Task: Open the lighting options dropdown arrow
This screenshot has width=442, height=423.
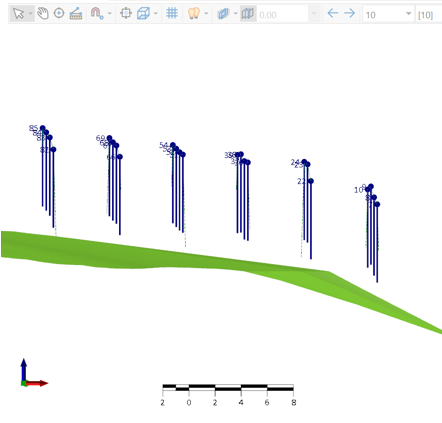Action: 206,14
